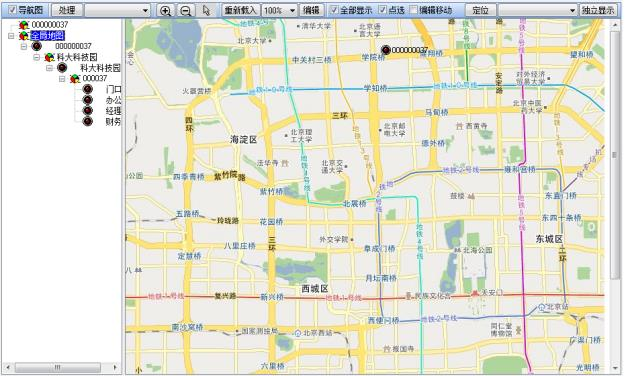Click the tree panel scroll left arrow

point(8,367)
